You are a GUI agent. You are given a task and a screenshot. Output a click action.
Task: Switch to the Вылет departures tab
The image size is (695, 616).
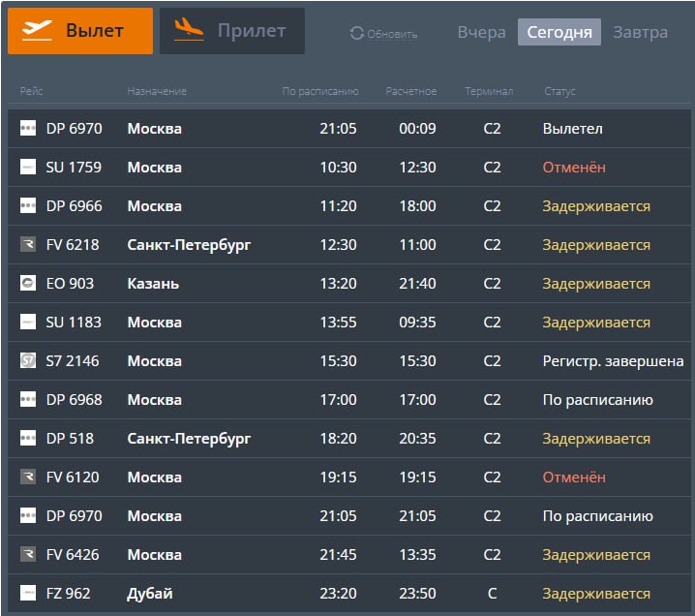pyautogui.click(x=80, y=31)
